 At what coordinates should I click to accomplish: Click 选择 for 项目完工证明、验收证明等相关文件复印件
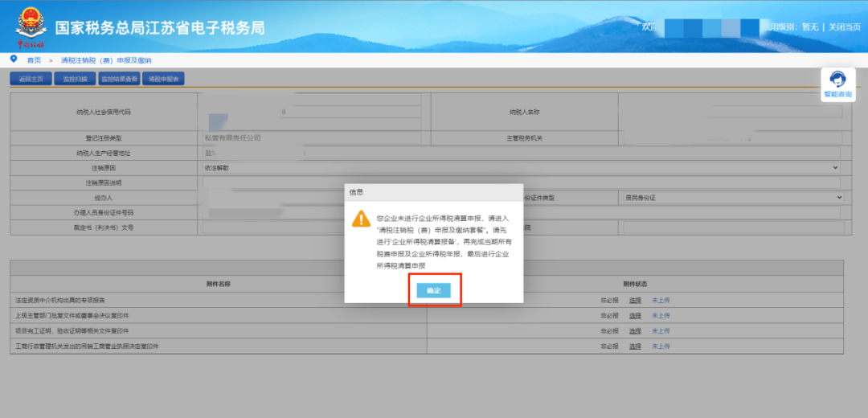coord(635,331)
